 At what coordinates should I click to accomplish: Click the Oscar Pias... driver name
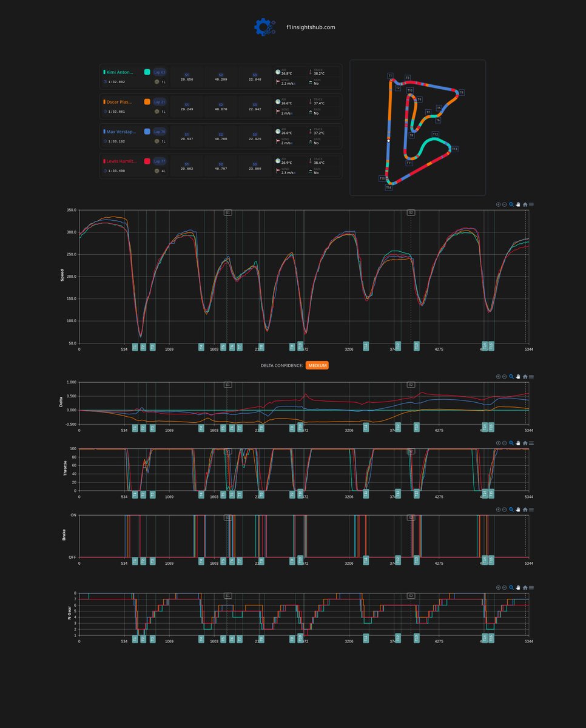pyautogui.click(x=120, y=102)
